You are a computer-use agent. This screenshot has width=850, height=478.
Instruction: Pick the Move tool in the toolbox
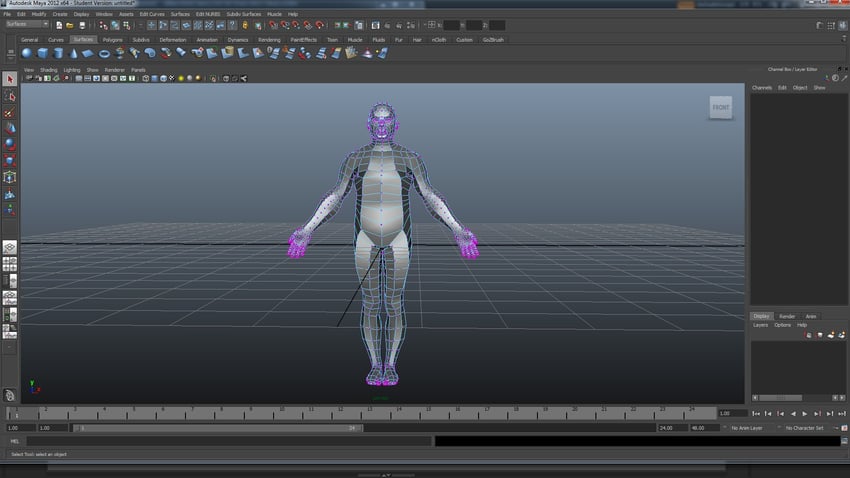(x=9, y=128)
